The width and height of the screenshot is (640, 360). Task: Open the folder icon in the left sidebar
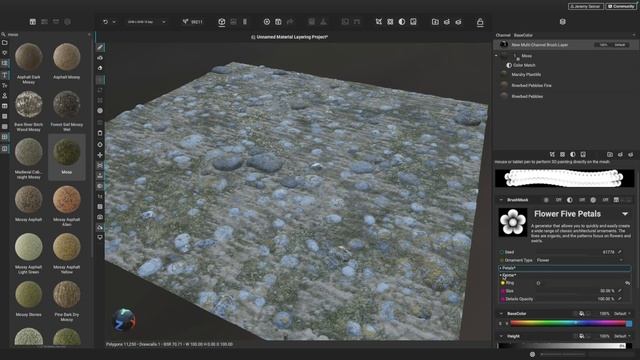(x=4, y=43)
